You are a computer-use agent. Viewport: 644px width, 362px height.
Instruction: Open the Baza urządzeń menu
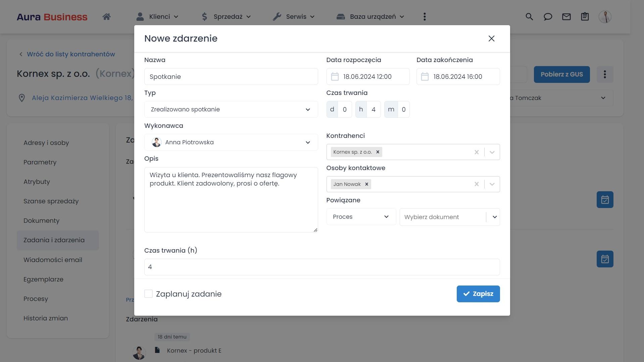click(x=370, y=16)
